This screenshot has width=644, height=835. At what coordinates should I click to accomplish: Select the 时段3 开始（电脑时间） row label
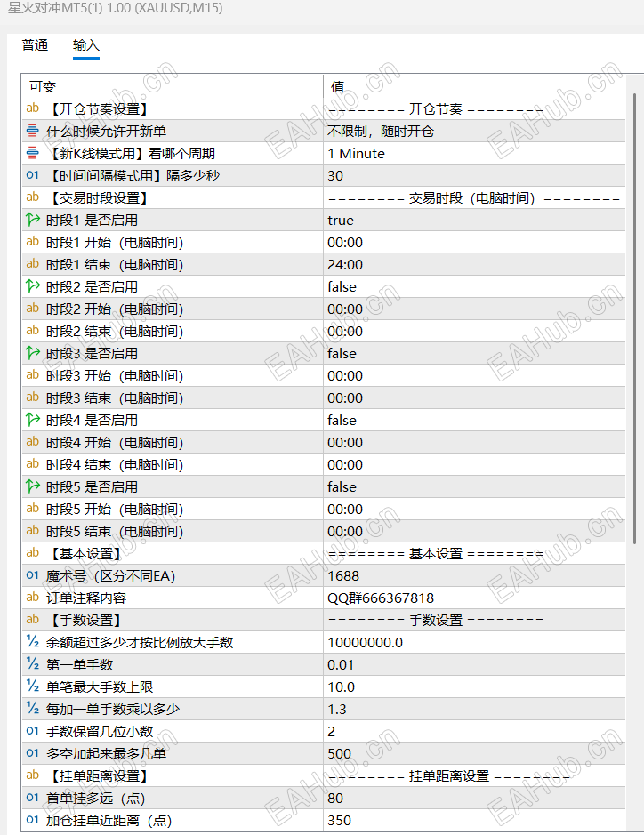[115, 376]
